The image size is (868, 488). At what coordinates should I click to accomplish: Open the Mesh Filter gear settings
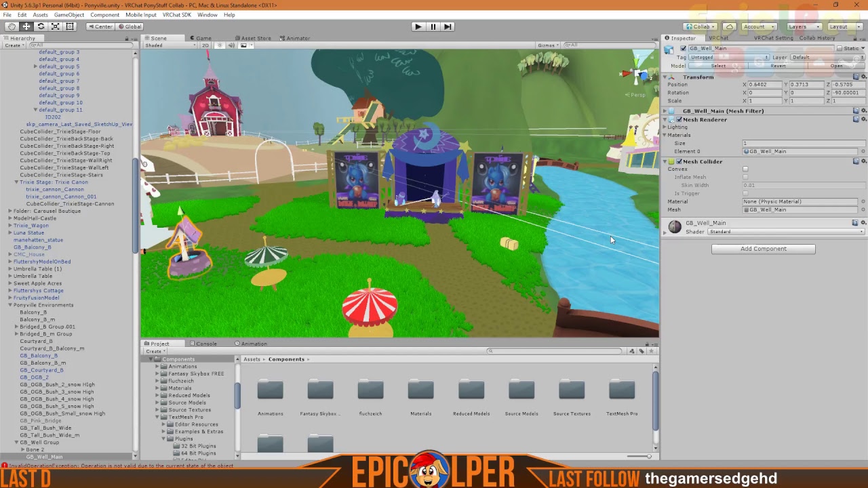click(863, 110)
